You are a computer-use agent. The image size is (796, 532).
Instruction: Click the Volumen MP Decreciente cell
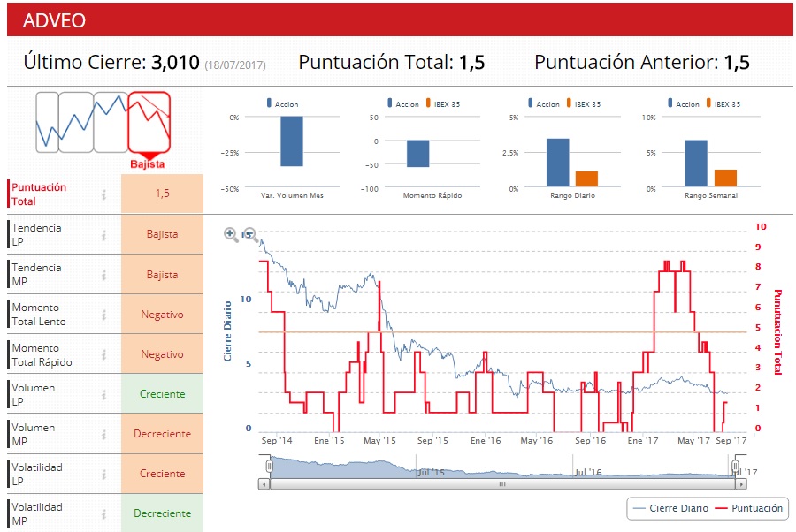[x=162, y=434]
